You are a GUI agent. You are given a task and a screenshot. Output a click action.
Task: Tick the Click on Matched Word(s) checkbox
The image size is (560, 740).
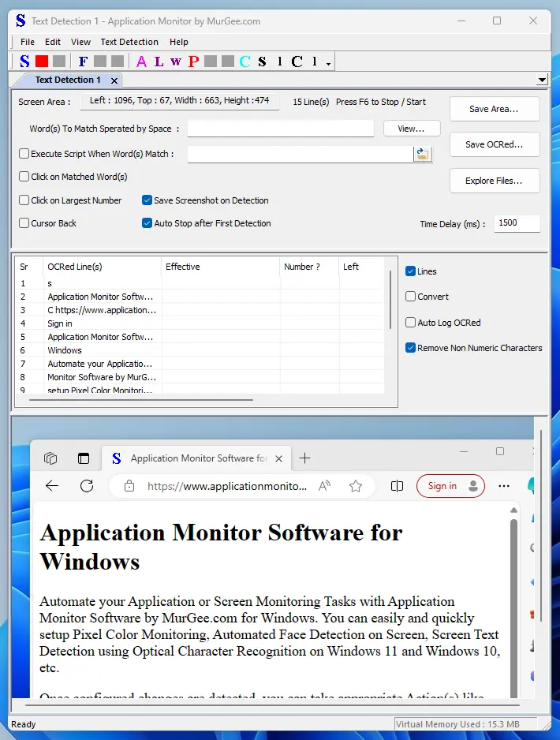(24, 177)
